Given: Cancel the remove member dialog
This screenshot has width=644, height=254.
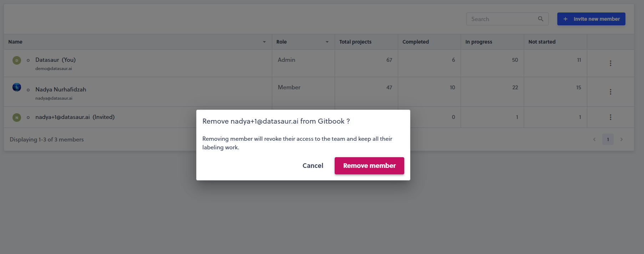Looking at the screenshot, I should (313, 166).
